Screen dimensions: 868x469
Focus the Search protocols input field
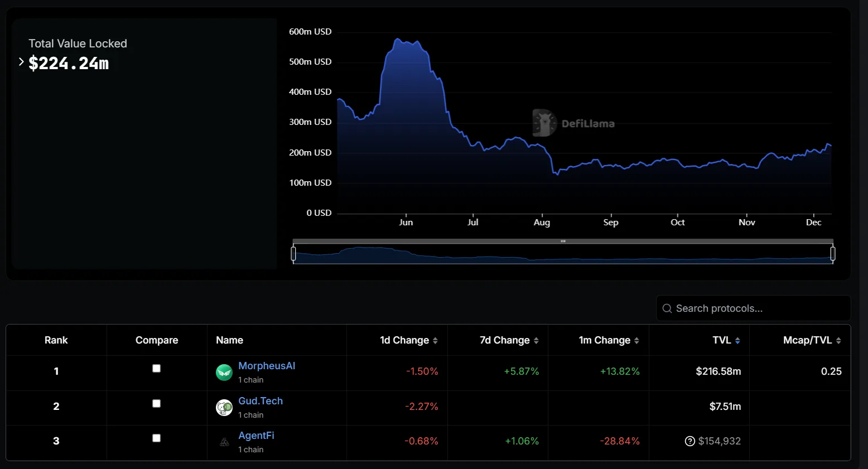coord(759,308)
